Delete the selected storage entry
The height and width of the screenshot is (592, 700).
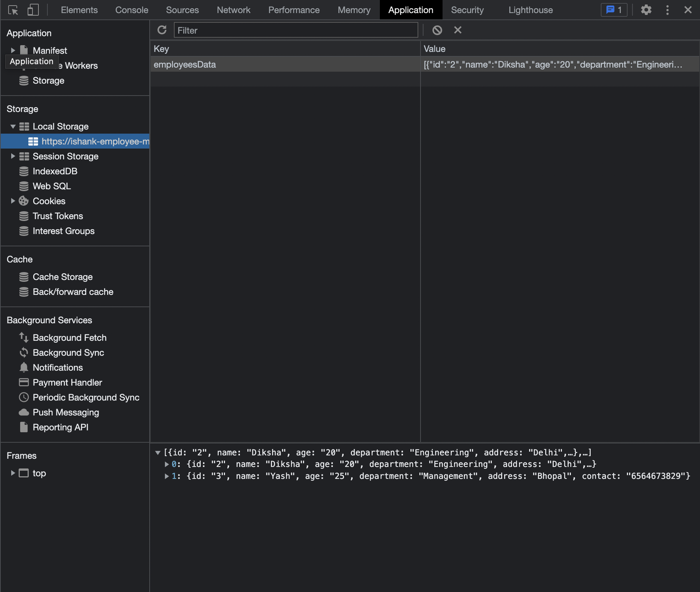(458, 30)
